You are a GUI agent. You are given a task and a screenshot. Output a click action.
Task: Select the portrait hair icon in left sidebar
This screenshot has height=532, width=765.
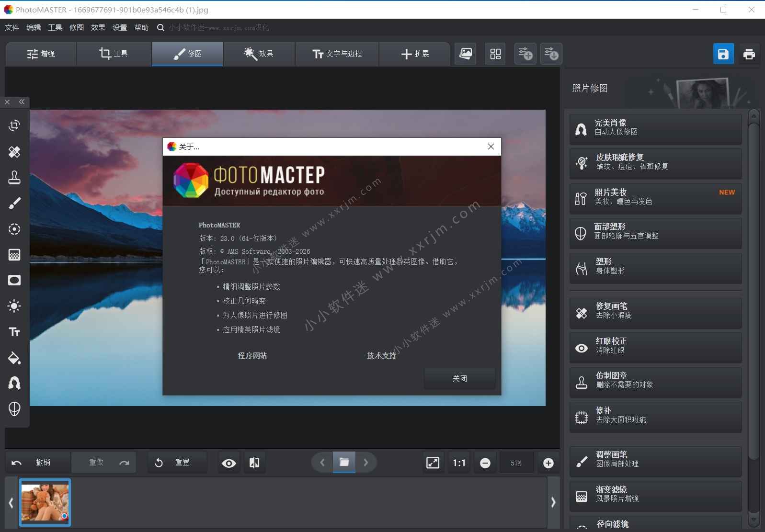tap(14, 383)
